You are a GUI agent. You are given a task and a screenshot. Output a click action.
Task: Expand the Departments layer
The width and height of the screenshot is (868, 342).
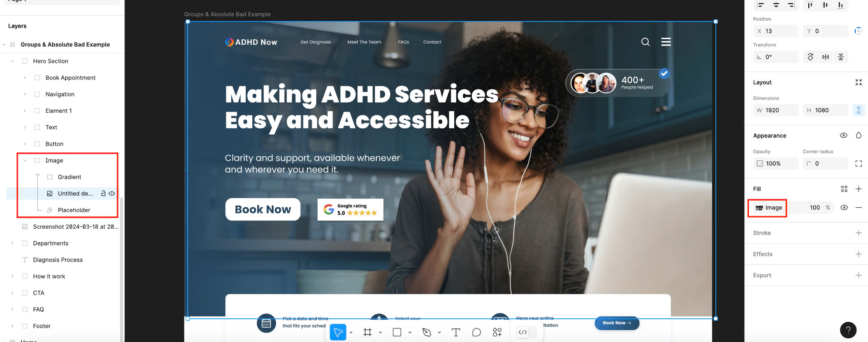[13, 243]
